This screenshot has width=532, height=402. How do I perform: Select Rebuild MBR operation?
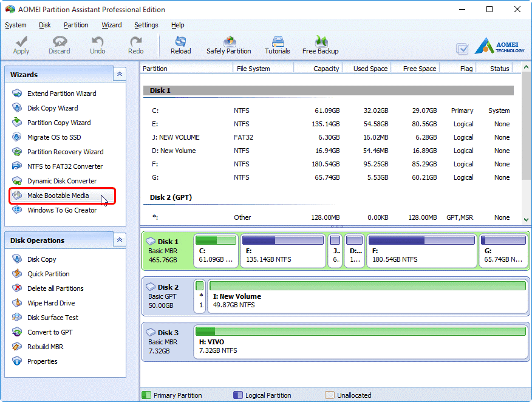[x=45, y=347]
